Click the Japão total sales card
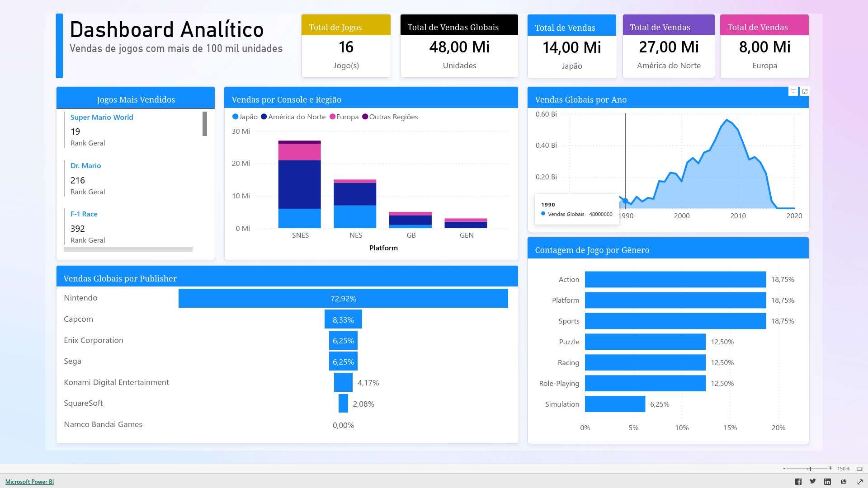Viewport: 868px width, 488px height. (572, 46)
